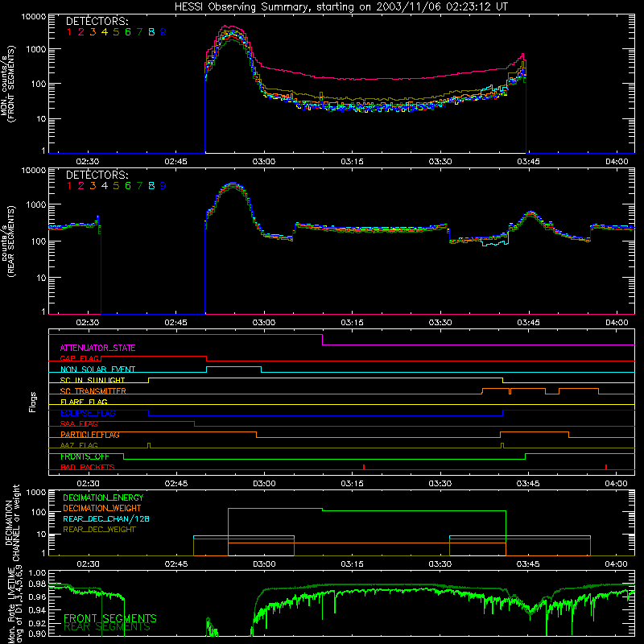Click detector 5 in front segments legend
The width and height of the screenshot is (644, 644).
116,31
